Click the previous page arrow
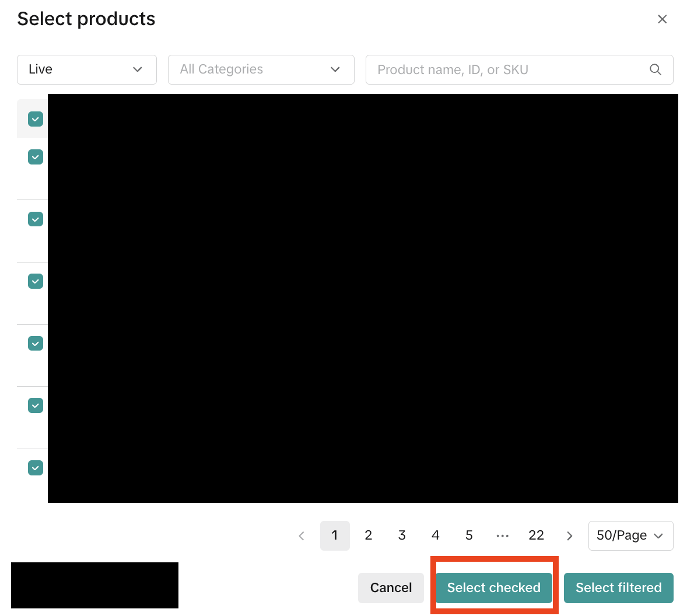 (x=302, y=535)
